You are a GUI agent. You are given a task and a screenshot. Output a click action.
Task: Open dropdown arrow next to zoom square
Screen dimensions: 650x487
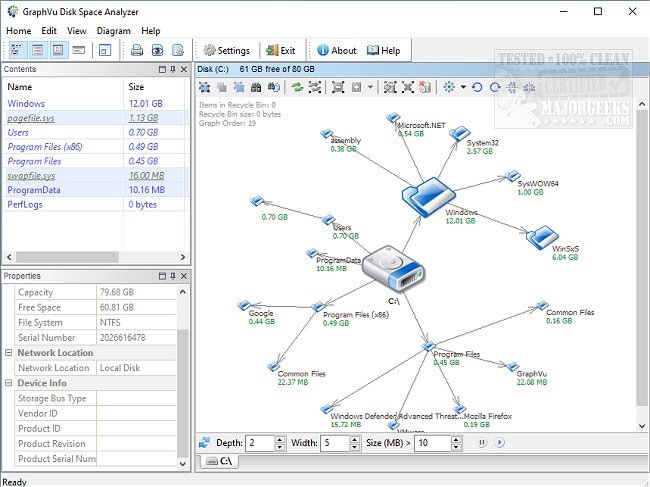tap(370, 87)
